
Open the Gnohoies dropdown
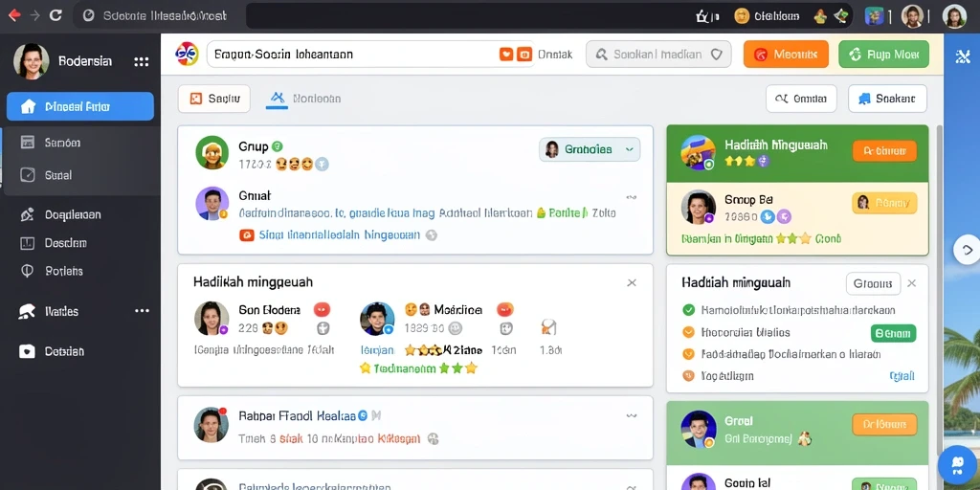(590, 149)
